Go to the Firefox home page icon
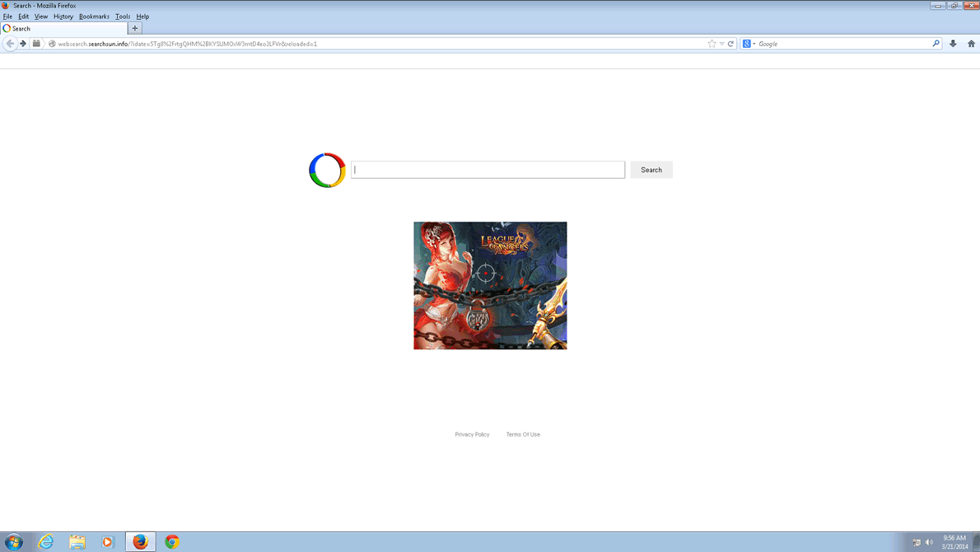Screen dimensions: 980x552 (x=971, y=44)
